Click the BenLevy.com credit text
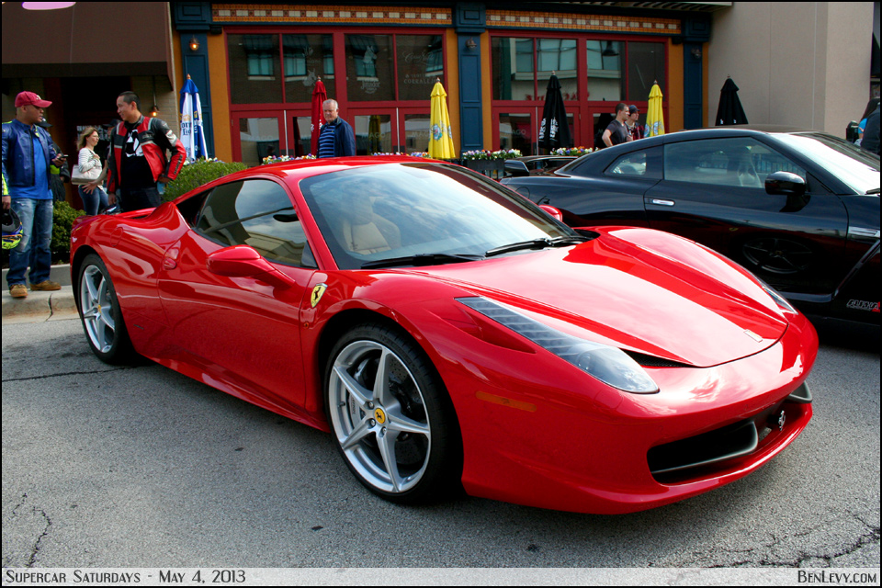The image size is (882, 588). pyautogui.click(x=837, y=577)
